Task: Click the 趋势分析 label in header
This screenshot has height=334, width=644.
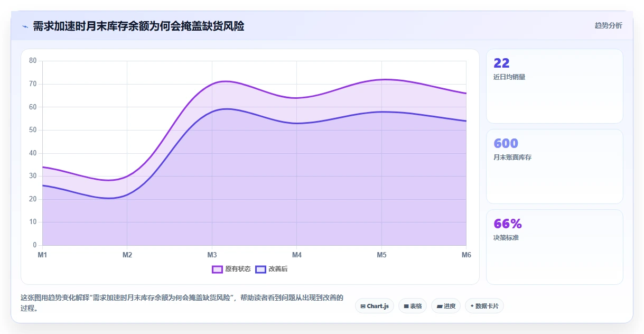Action: click(608, 25)
